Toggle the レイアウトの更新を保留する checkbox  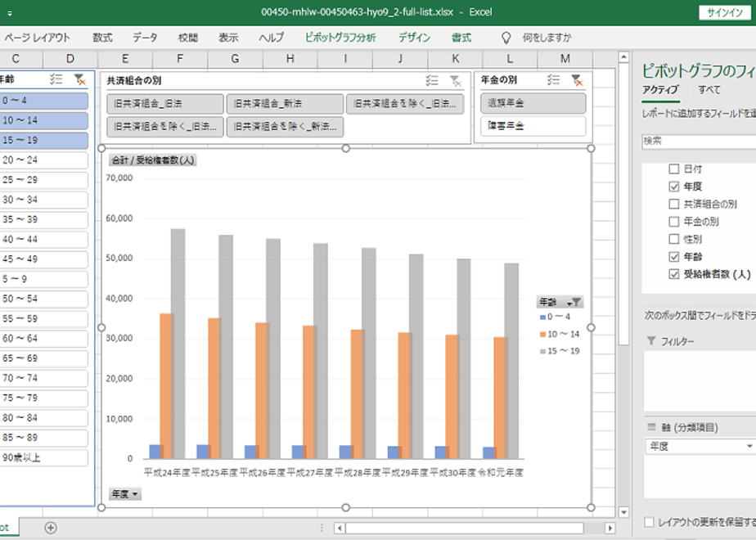650,522
